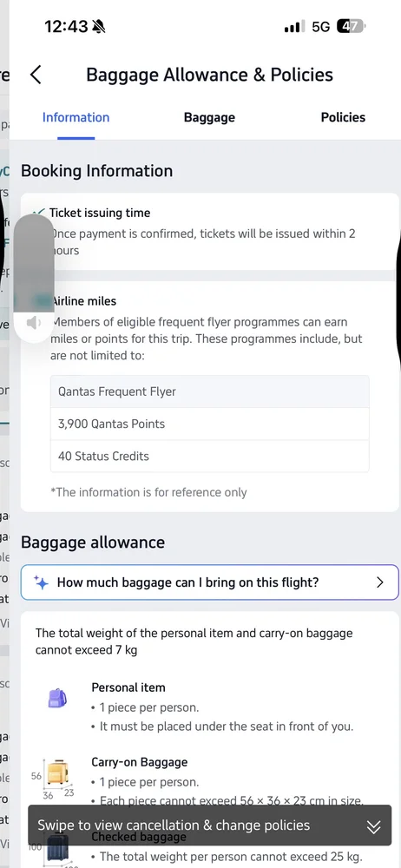The image size is (401, 868).
Task: Tap the yellow carry-on suitcase icon
Action: [57, 773]
